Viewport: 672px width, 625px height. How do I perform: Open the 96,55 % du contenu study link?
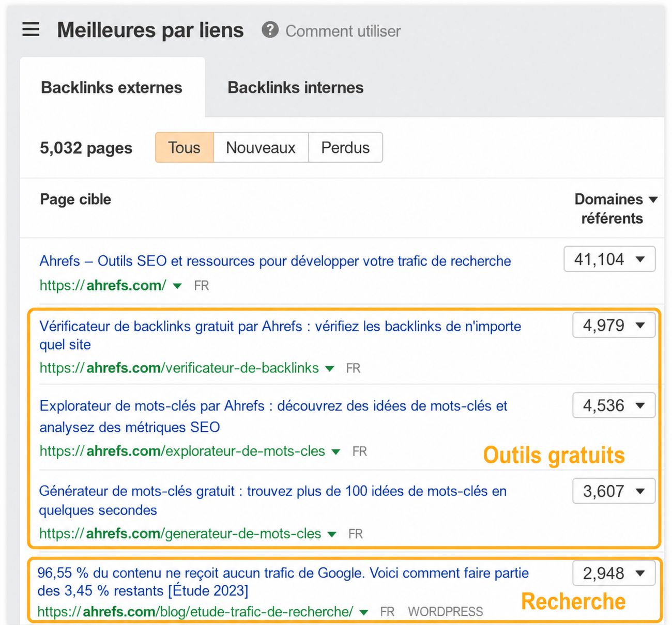(283, 582)
